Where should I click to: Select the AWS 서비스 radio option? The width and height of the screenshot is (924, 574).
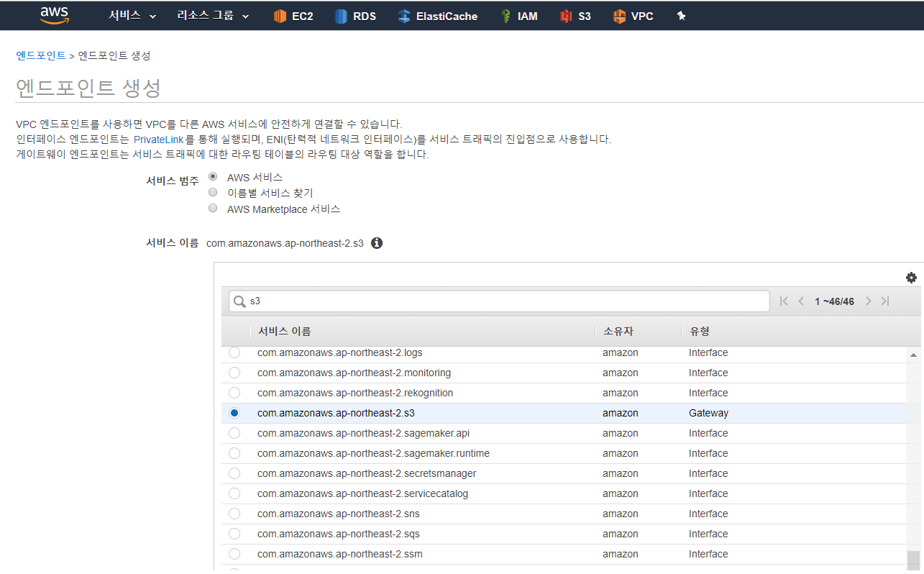pyautogui.click(x=213, y=176)
